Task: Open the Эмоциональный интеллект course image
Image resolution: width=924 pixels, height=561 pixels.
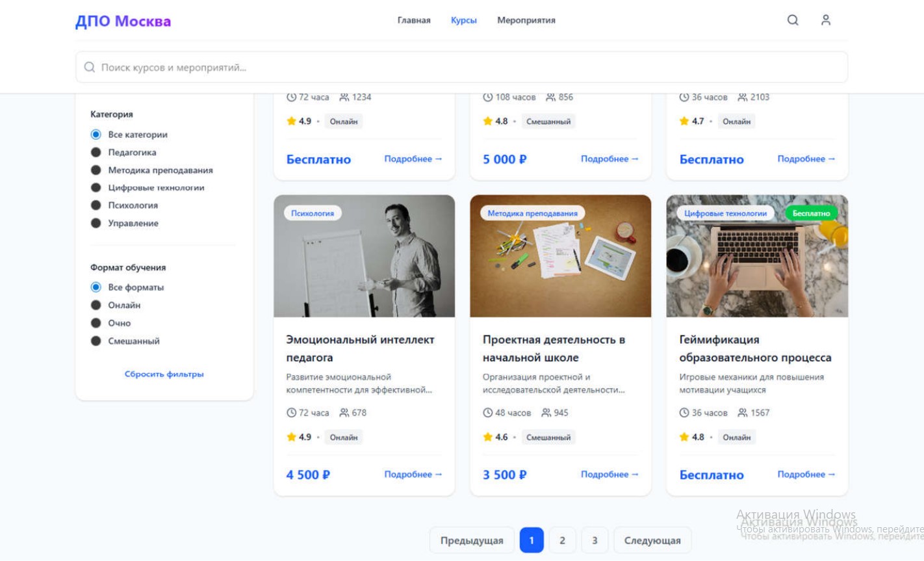Action: point(365,256)
